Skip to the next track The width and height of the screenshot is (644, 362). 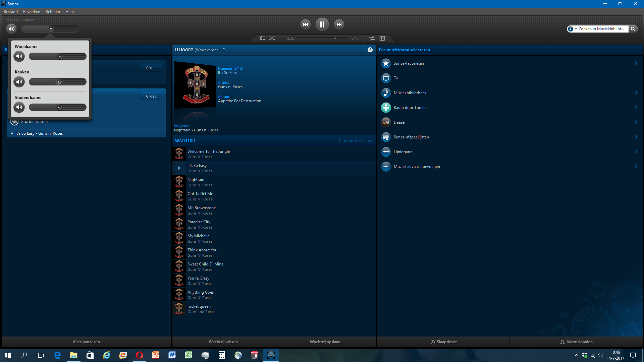[x=339, y=24]
